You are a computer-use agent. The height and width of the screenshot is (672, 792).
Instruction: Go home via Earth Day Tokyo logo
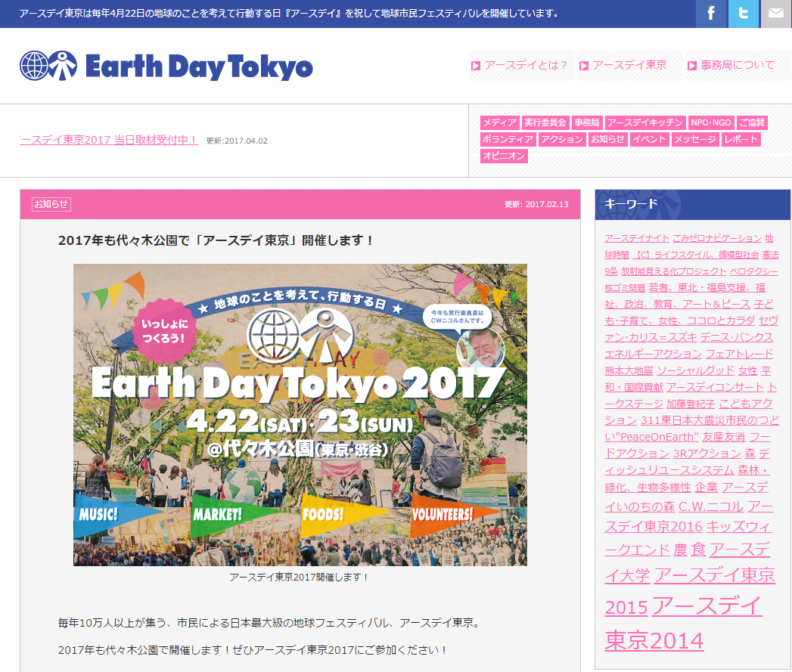click(x=166, y=66)
